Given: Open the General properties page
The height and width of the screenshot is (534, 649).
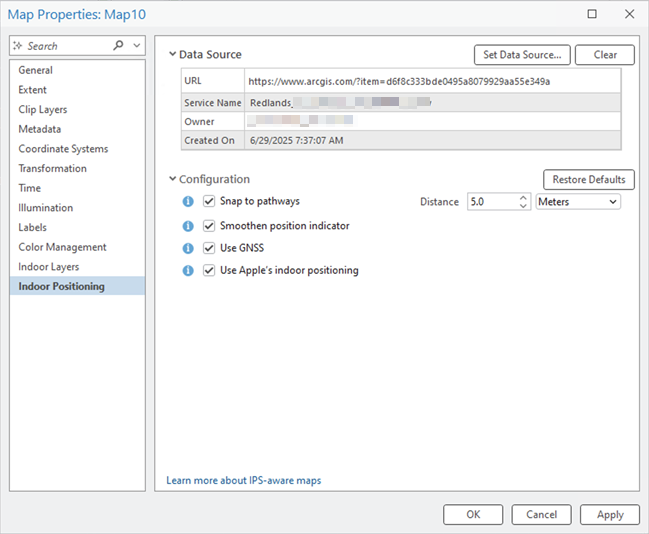Looking at the screenshot, I should (x=36, y=70).
